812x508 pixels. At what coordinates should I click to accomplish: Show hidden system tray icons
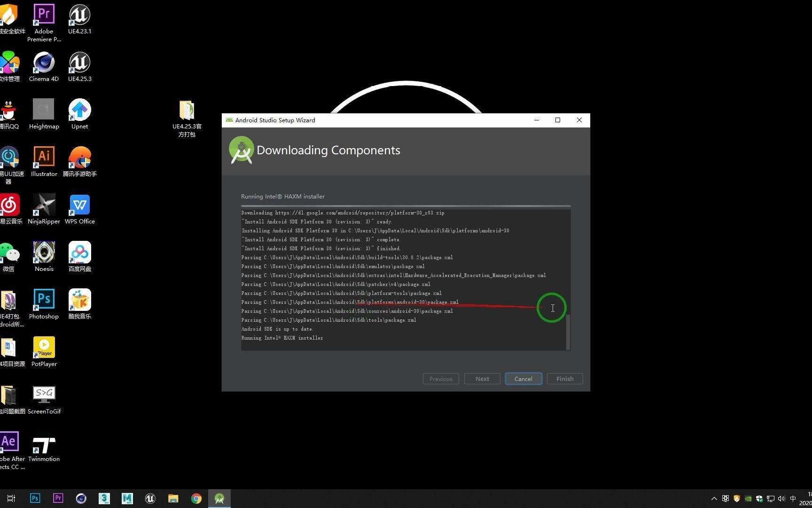tap(714, 499)
